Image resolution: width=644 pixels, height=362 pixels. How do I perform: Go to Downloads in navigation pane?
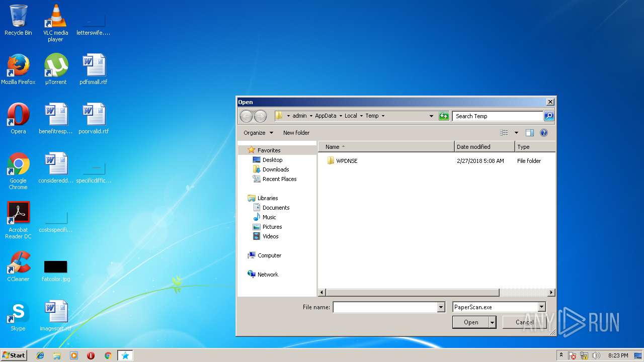point(276,169)
